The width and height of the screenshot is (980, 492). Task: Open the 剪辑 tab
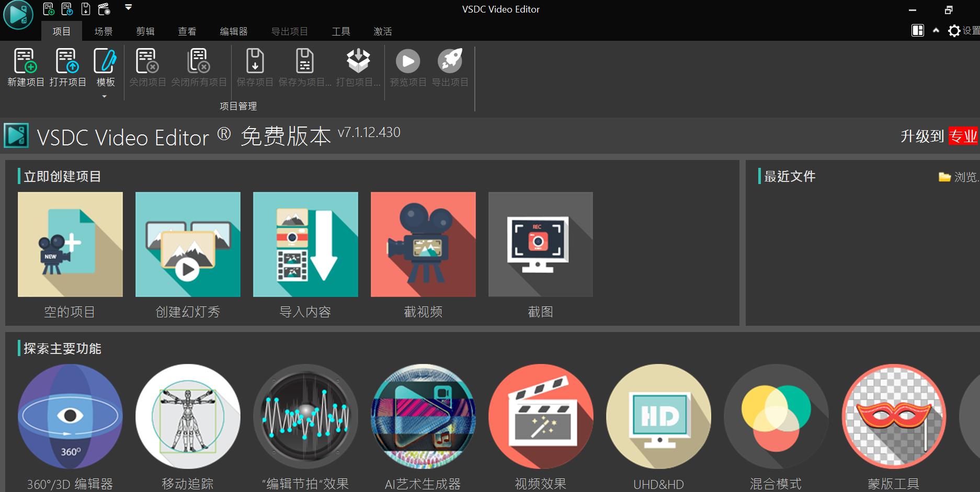click(145, 31)
